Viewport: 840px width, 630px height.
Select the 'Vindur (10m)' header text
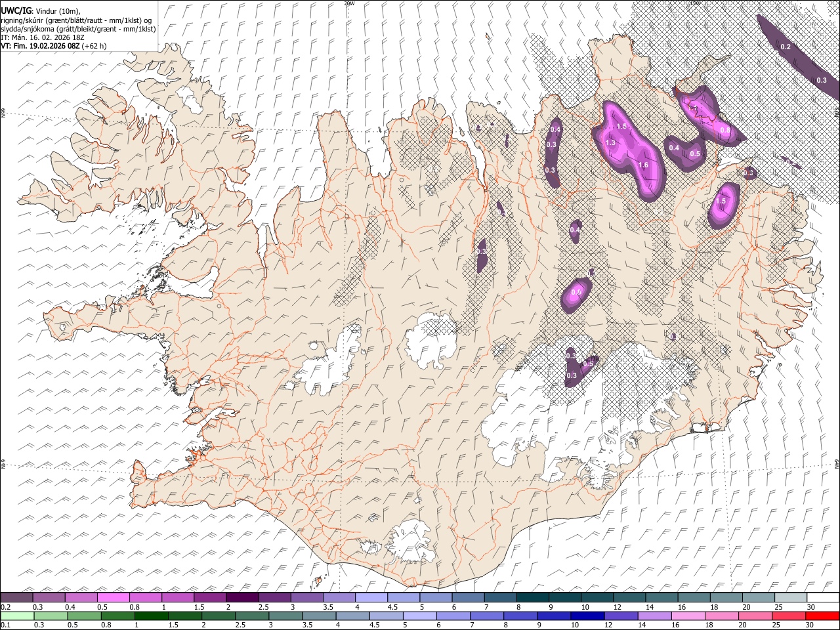tap(57, 11)
